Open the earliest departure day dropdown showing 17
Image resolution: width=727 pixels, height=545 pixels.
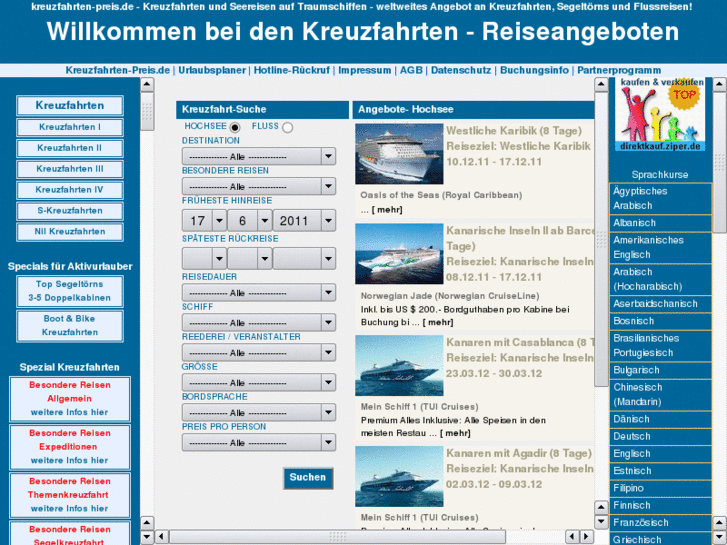click(204, 220)
